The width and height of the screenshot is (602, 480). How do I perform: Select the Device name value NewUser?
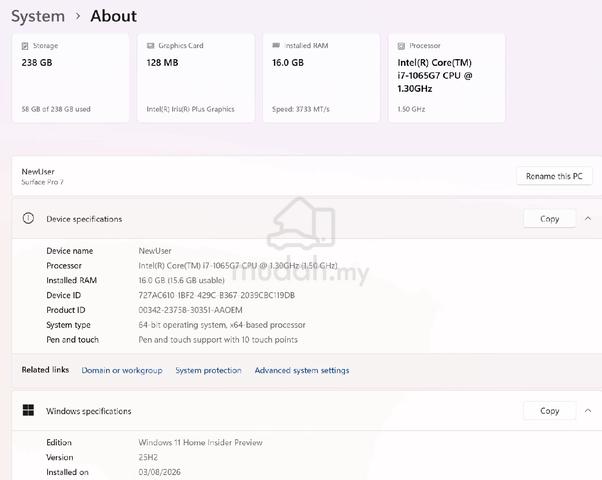155,251
